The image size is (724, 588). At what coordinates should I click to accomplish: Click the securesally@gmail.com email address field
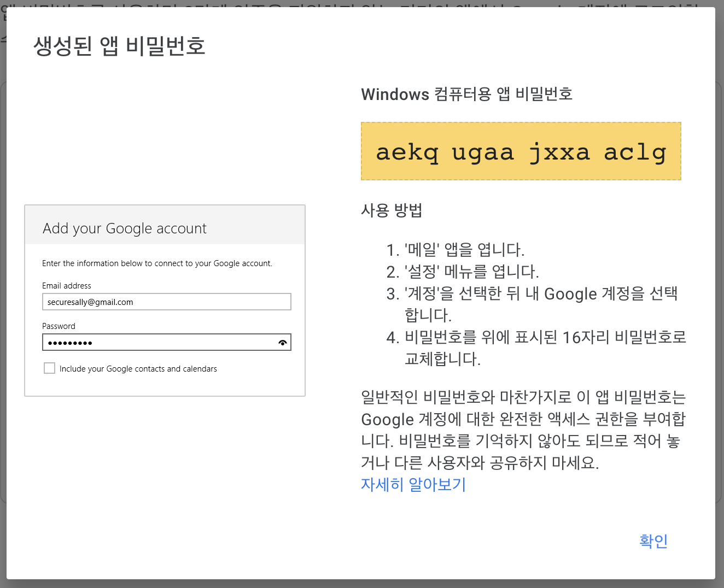point(167,302)
